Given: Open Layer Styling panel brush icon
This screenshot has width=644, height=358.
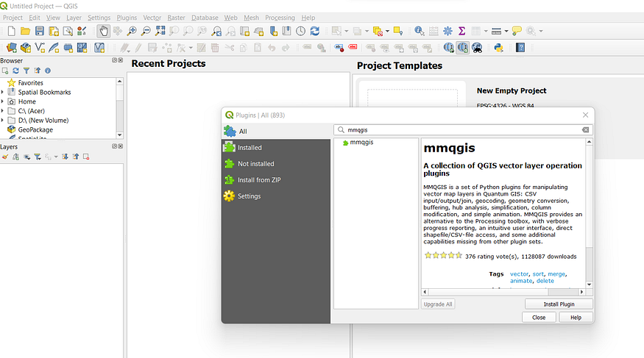Looking at the screenshot, I should click(5, 157).
